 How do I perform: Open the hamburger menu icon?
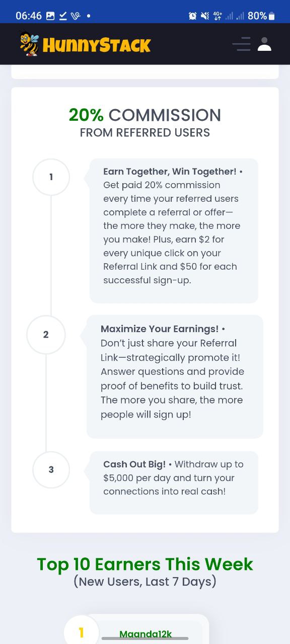point(241,44)
